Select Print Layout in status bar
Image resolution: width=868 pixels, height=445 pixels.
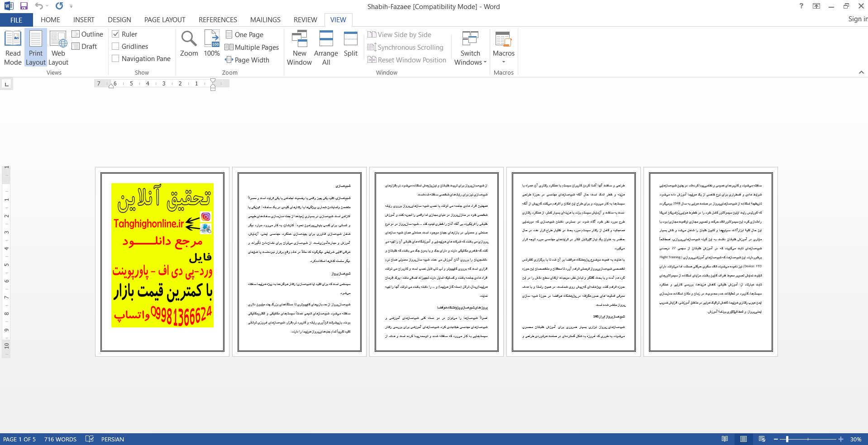point(744,439)
